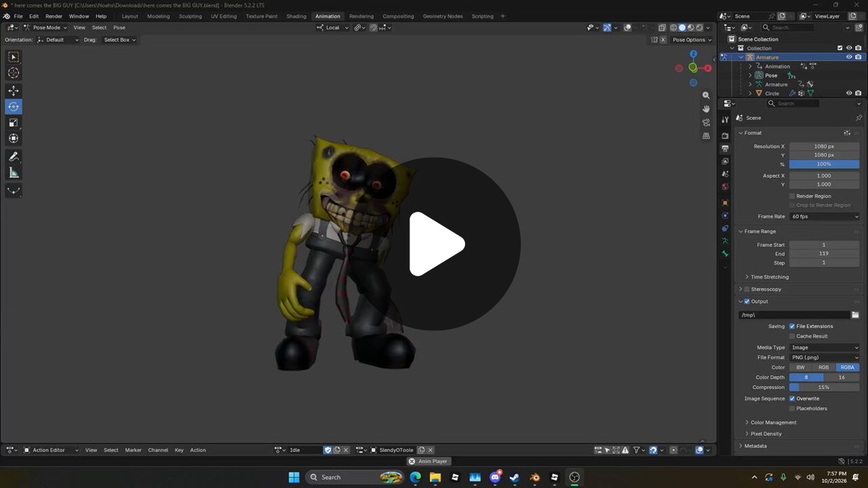868x488 pixels.
Task: Select the Cursor tool
Action: 14,72
